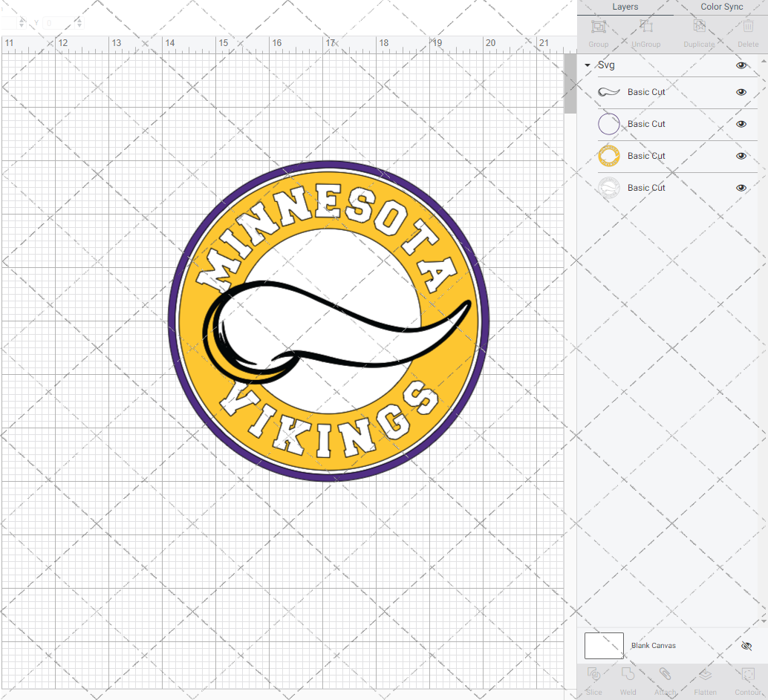Viewport: 768px width, 700px height.
Task: Select the Attach paperclip tool
Action: click(665, 675)
